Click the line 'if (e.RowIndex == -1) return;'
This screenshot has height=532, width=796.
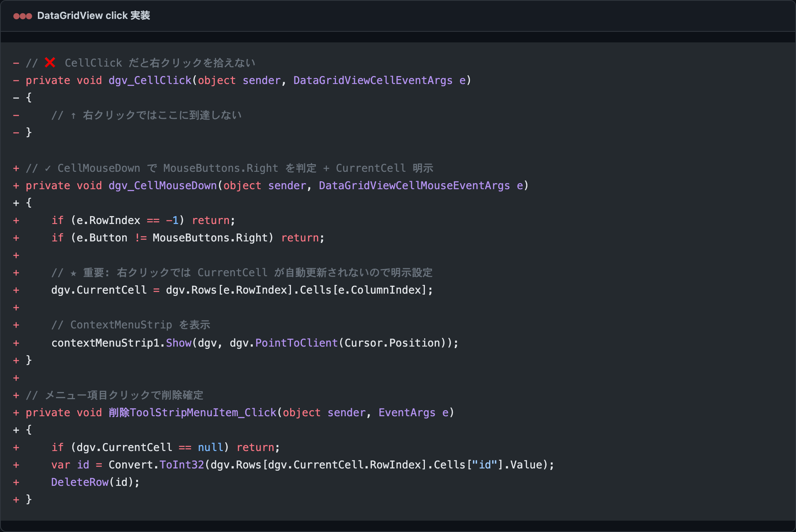pos(143,220)
